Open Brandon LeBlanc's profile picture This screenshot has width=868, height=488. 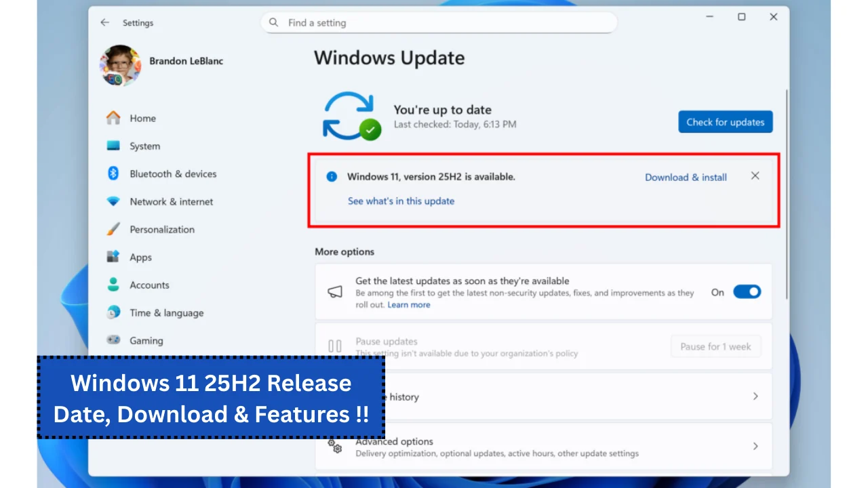(120, 66)
